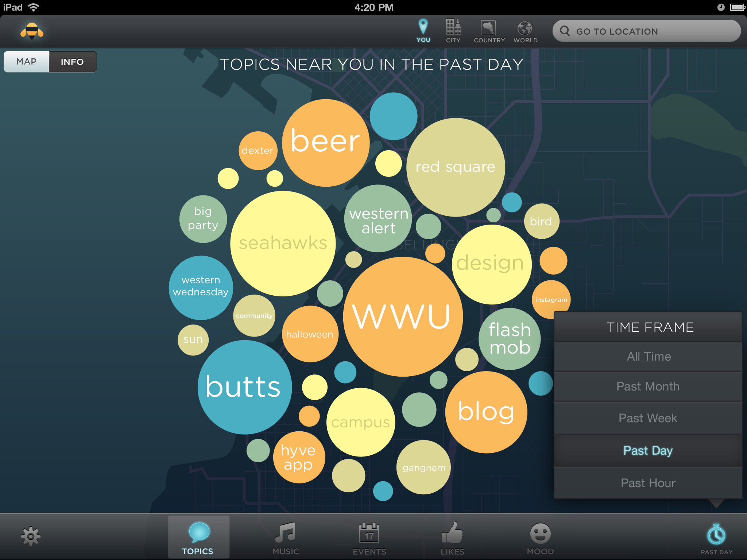The width and height of the screenshot is (747, 560).
Task: Tap the status bar clock 4:20 PM
Action: pyautogui.click(x=374, y=7)
